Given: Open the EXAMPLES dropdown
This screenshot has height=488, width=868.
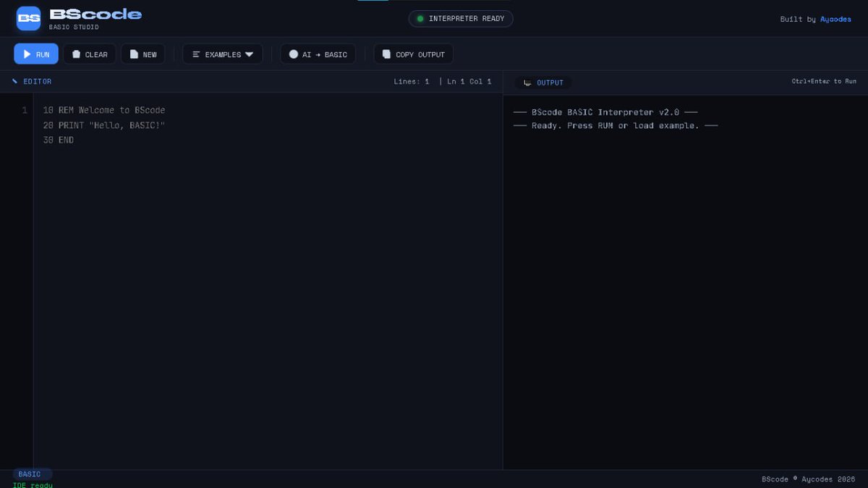Looking at the screenshot, I should click(x=223, y=54).
